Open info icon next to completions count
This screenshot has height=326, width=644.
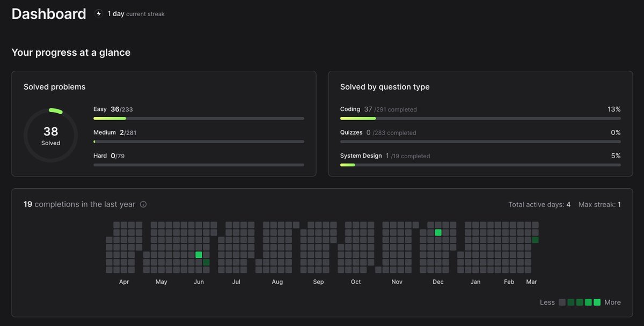(x=143, y=204)
